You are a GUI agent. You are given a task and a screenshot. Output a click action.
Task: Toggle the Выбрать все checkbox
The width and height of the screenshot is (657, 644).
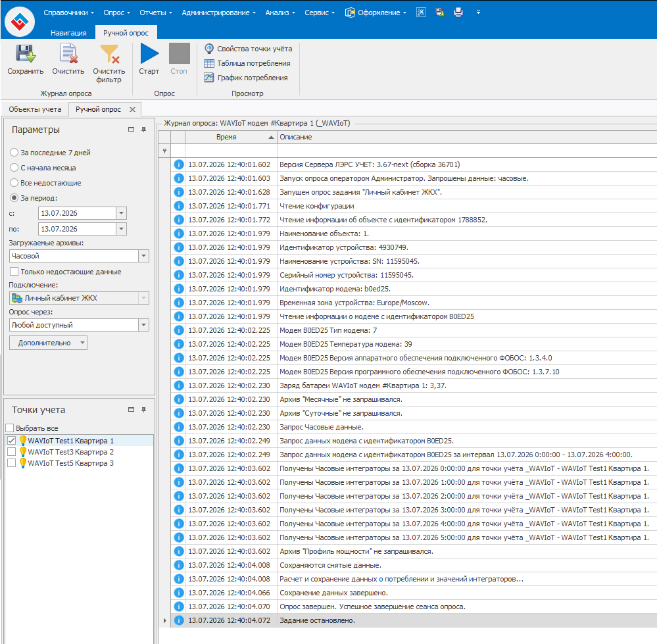[10, 428]
